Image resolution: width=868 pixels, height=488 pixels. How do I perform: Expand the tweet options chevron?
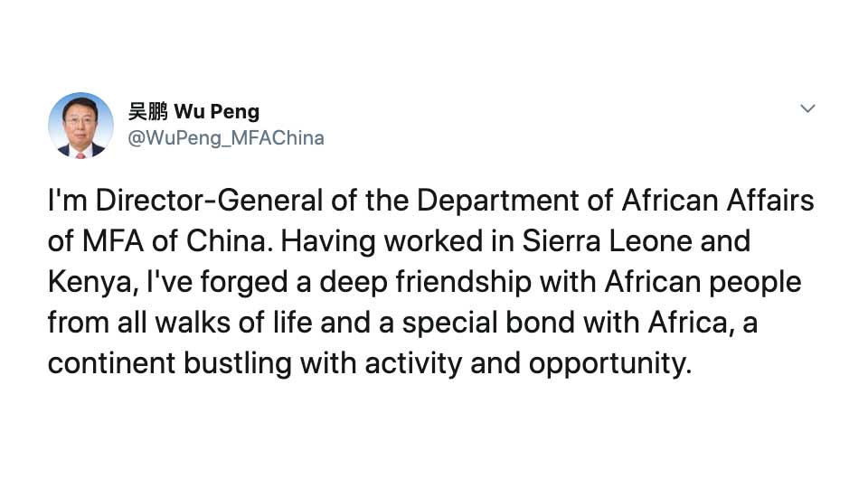(x=807, y=108)
